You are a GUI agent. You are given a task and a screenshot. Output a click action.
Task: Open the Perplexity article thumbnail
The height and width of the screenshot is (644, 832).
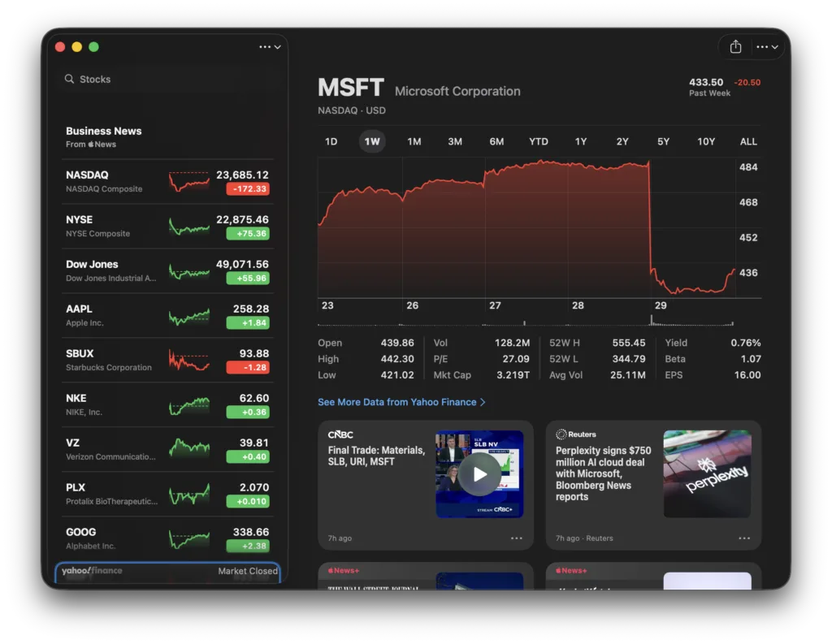click(707, 473)
